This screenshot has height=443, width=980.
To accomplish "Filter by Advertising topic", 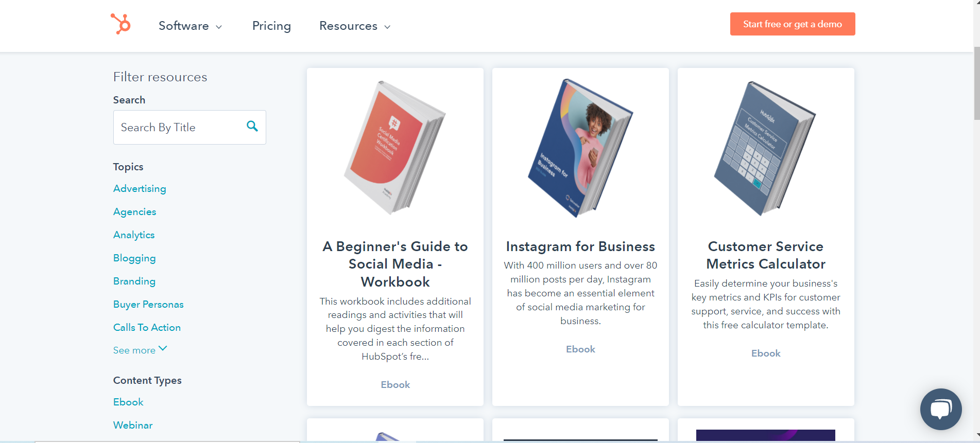I will pyautogui.click(x=140, y=189).
